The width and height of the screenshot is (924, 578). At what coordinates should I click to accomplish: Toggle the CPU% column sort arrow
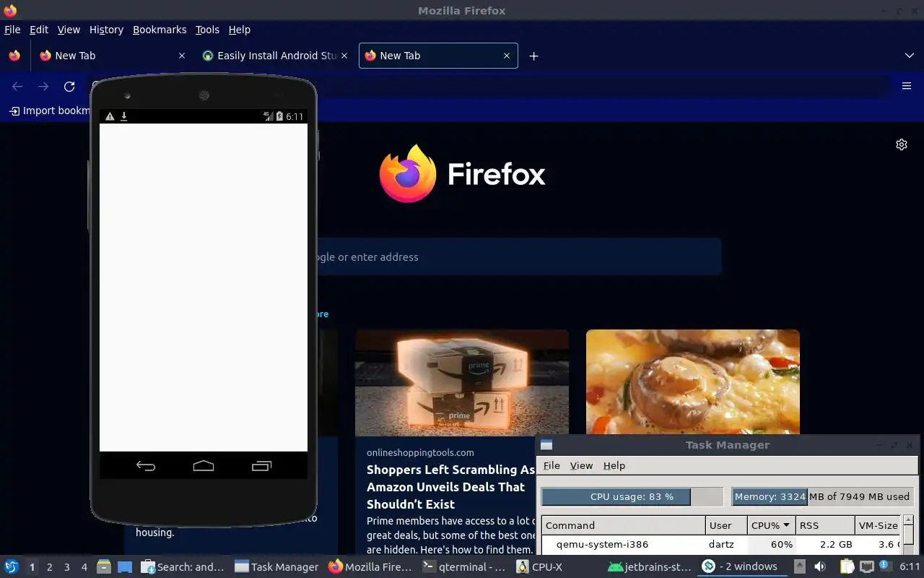coord(786,525)
